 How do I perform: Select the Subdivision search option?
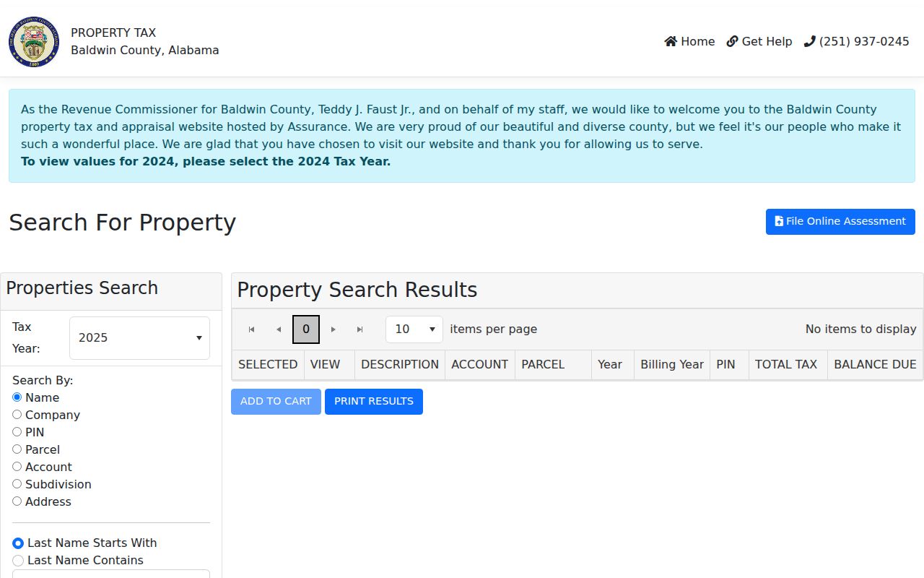point(17,484)
